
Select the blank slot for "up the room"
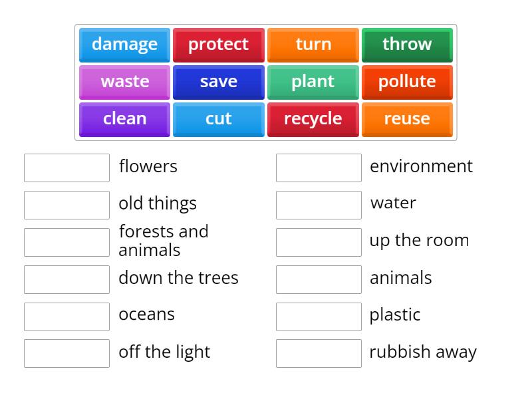click(x=319, y=242)
